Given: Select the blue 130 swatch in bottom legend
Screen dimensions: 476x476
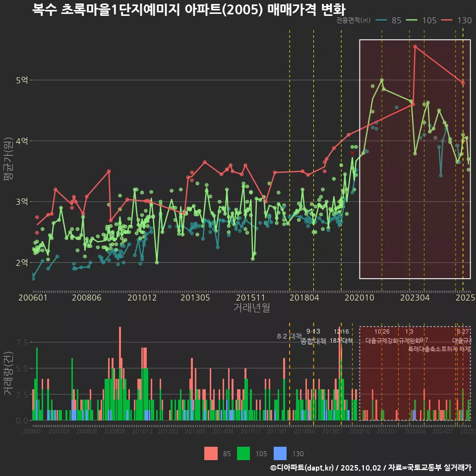Looking at the screenshot, I should pyautogui.click(x=281, y=453).
